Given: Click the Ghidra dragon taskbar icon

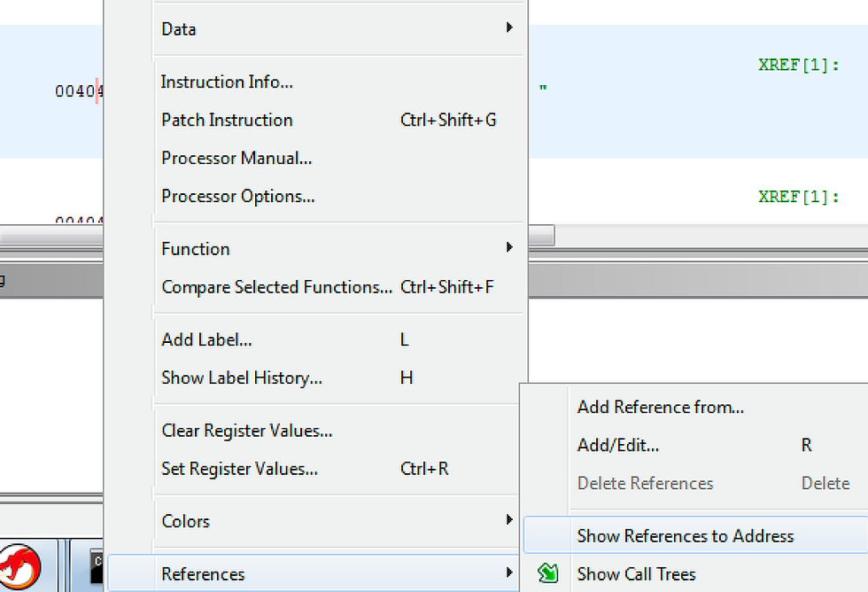Looking at the screenshot, I should (19, 568).
